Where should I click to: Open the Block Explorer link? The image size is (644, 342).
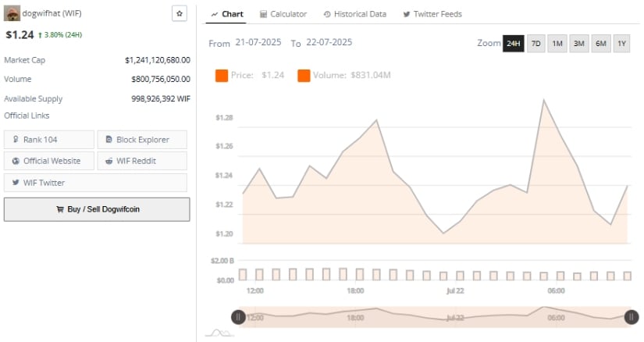[x=142, y=140]
